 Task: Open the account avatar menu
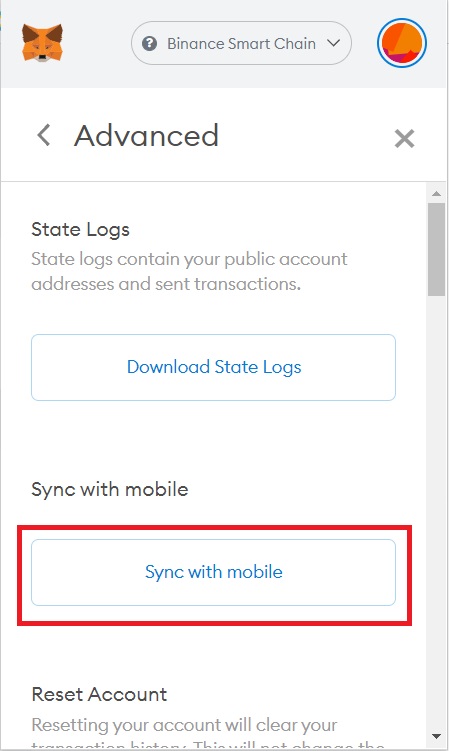(402, 43)
